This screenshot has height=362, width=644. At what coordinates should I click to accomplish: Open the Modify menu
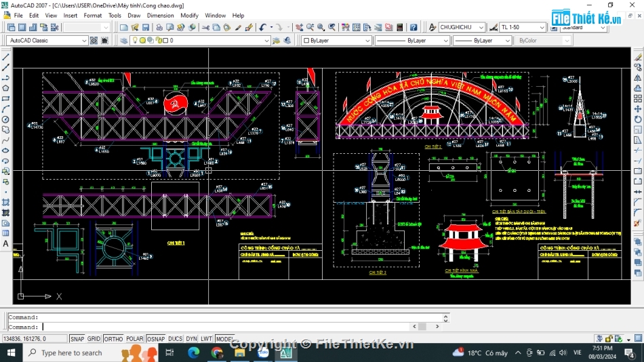click(189, 16)
